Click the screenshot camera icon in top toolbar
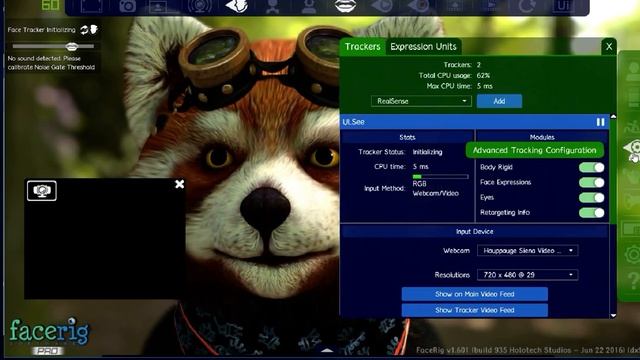This screenshot has height=360, width=640. point(127,6)
